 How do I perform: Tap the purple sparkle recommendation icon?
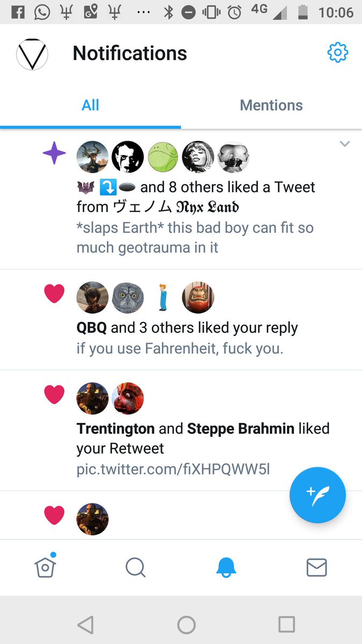[54, 155]
